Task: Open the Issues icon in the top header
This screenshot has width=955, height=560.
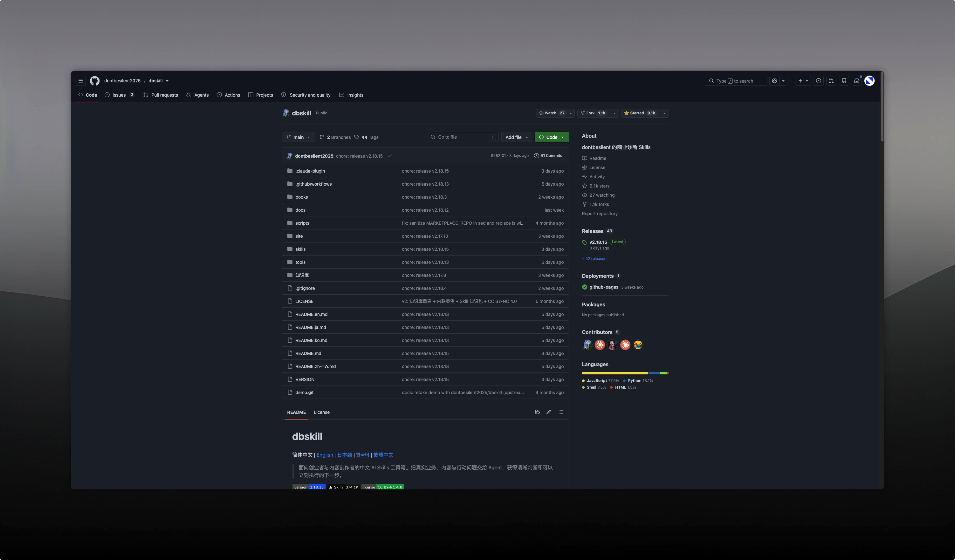Action: pos(819,81)
